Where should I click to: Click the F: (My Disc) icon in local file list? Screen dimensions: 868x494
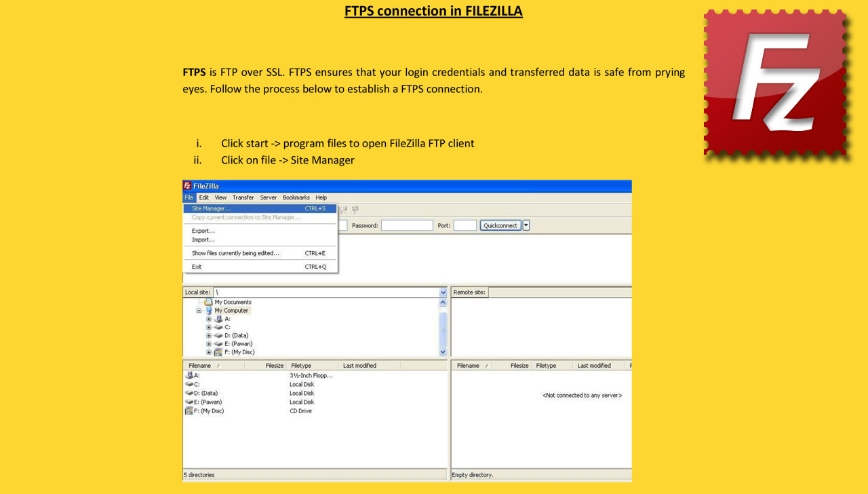pos(189,411)
